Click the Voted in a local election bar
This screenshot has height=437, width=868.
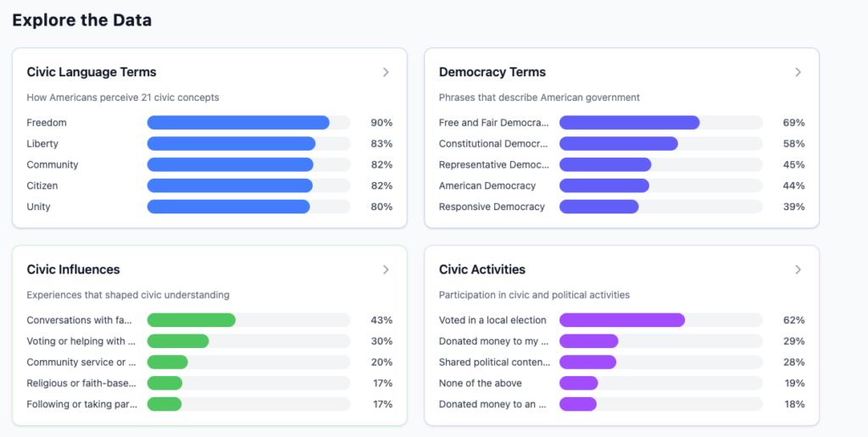click(622, 320)
